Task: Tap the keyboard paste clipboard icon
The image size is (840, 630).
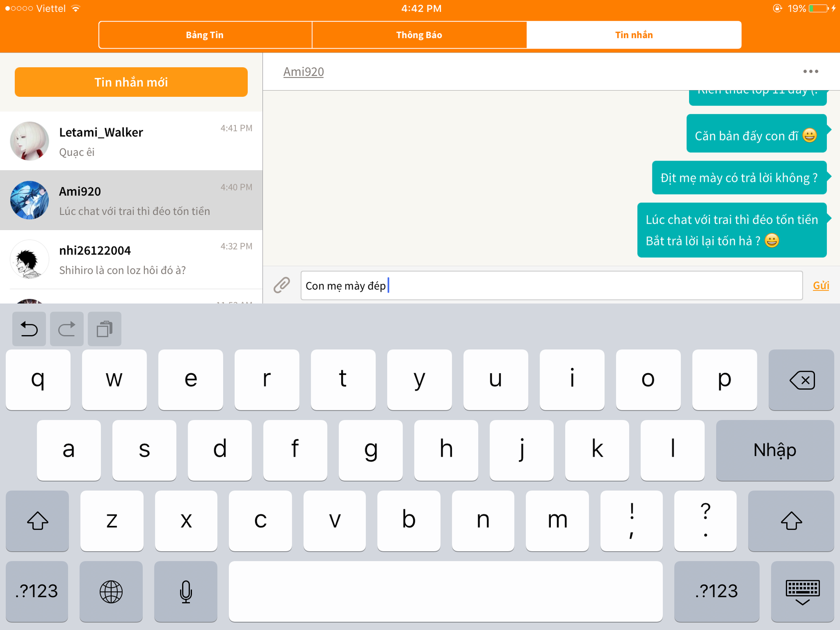Action: (x=105, y=329)
